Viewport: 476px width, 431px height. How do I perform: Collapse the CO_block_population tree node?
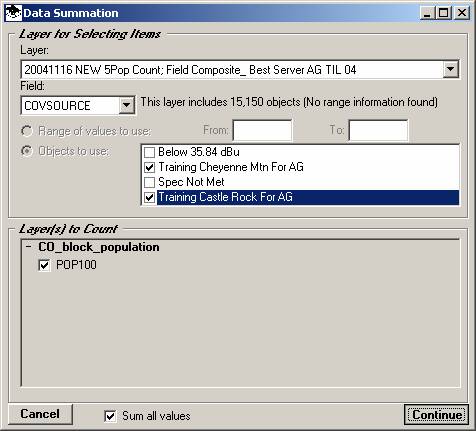coord(29,247)
